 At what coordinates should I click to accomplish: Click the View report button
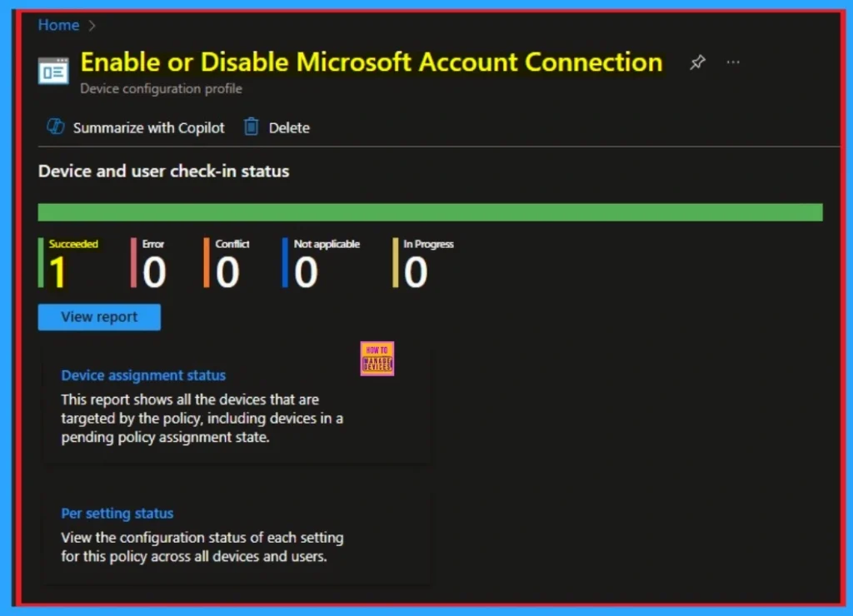coord(99,317)
